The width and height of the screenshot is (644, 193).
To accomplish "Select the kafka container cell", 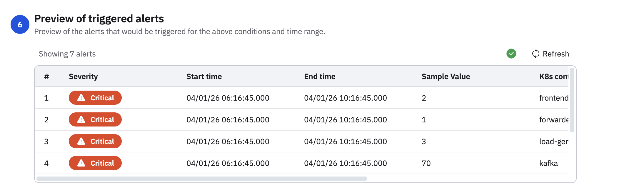I will [x=548, y=163].
